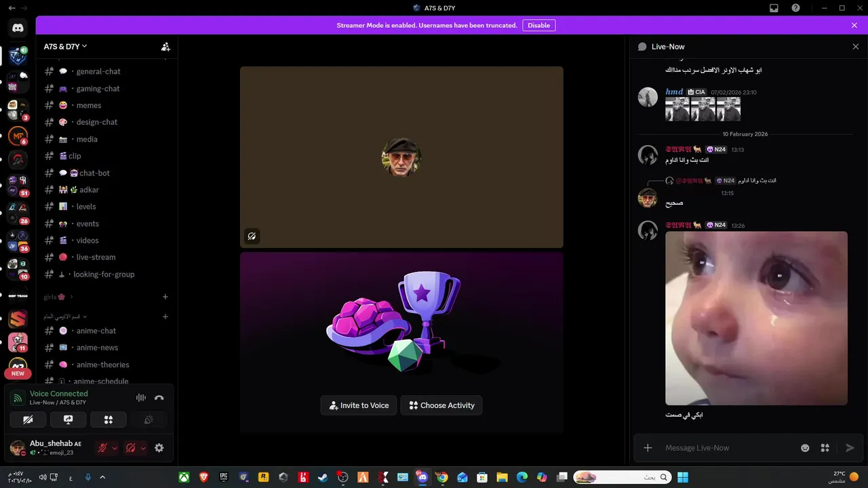868x488 pixels.
Task: Click the Windows Start button
Action: (683, 477)
